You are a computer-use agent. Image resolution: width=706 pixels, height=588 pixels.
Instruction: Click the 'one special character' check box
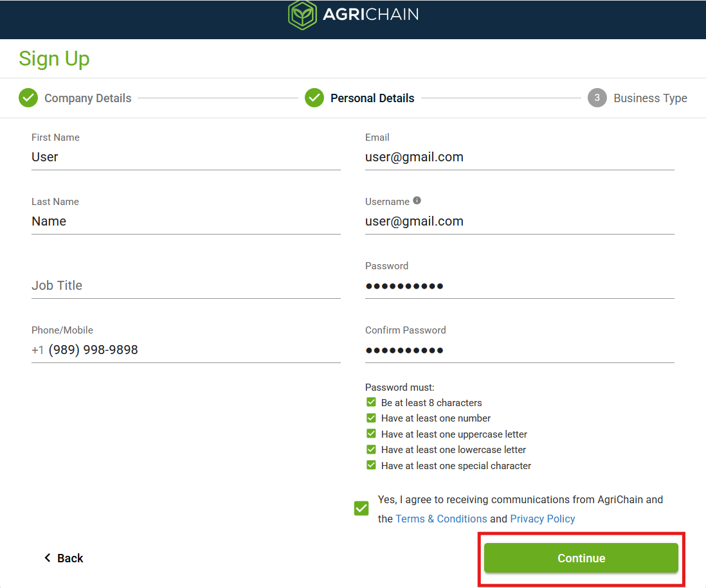(x=371, y=465)
